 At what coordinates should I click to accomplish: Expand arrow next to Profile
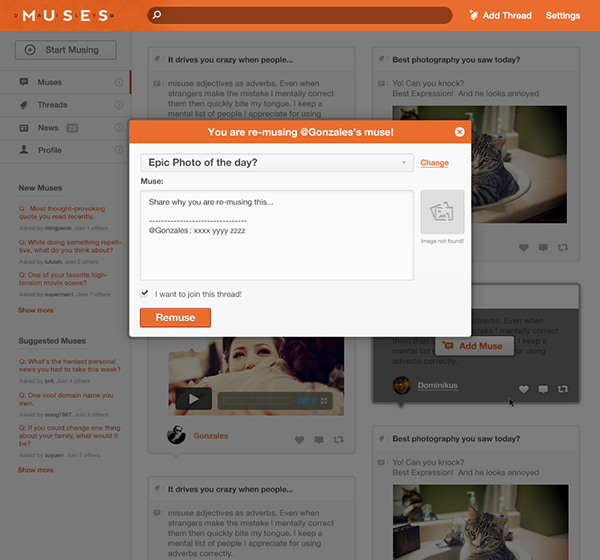119,150
